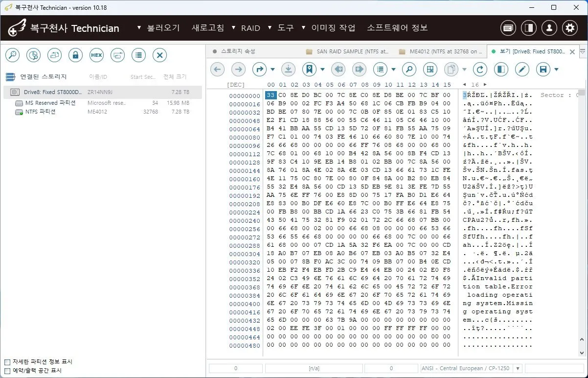Click the selected hex byte 33

coord(271,95)
